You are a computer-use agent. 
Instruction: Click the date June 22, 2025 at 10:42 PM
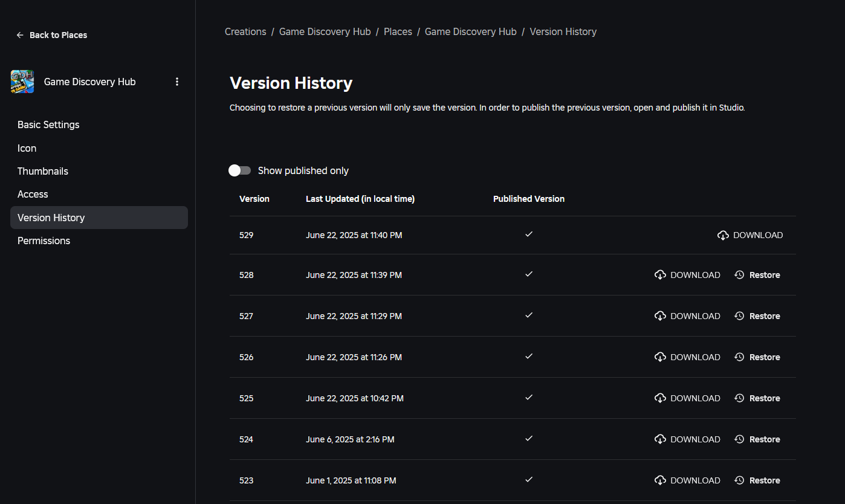pos(355,398)
